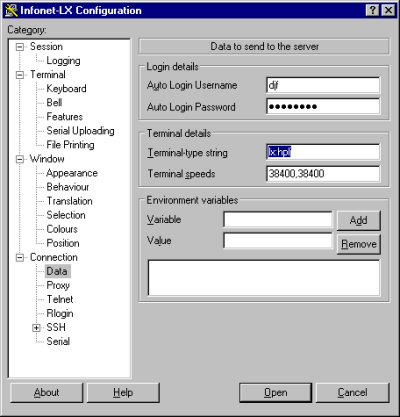Collapse the Session tree node
Viewport: 400px width, 417px height.
(20, 47)
